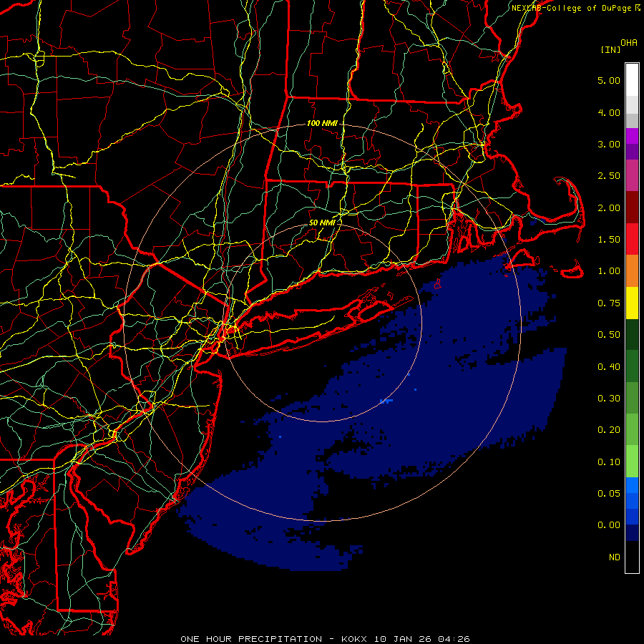Pick the black ND swatch at legend bottom
This screenshot has width=644, height=644.
(632, 557)
